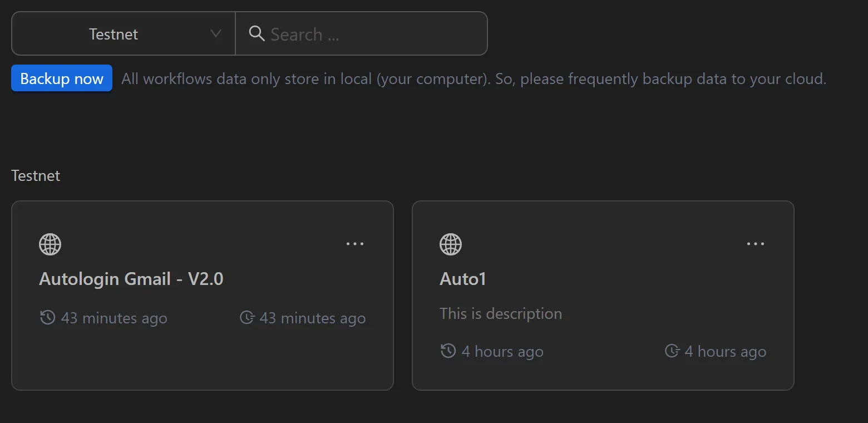868x423 pixels.
Task: Click the search magnifier icon
Action: (x=257, y=33)
